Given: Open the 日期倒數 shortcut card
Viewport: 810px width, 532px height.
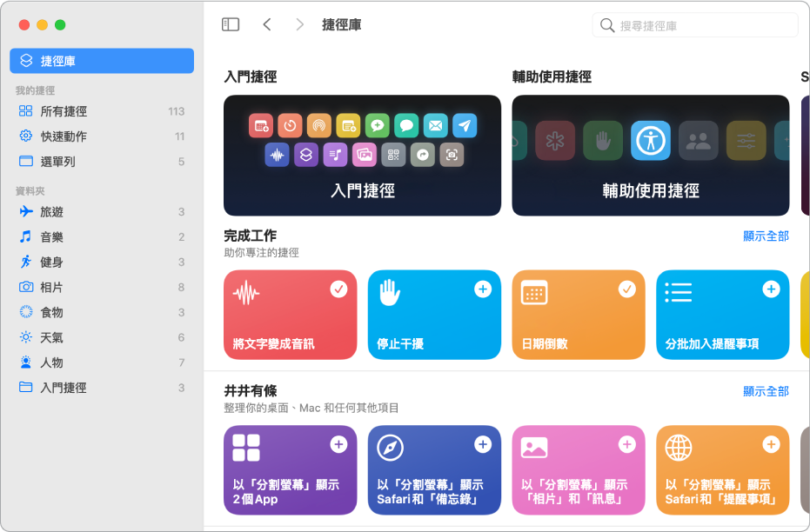Looking at the screenshot, I should (x=579, y=315).
